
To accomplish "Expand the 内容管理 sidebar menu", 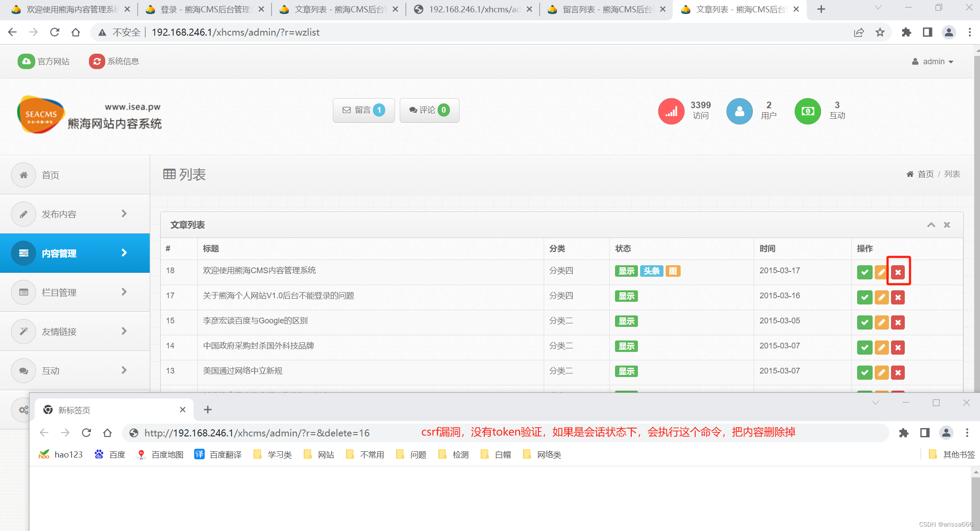I will [75, 253].
